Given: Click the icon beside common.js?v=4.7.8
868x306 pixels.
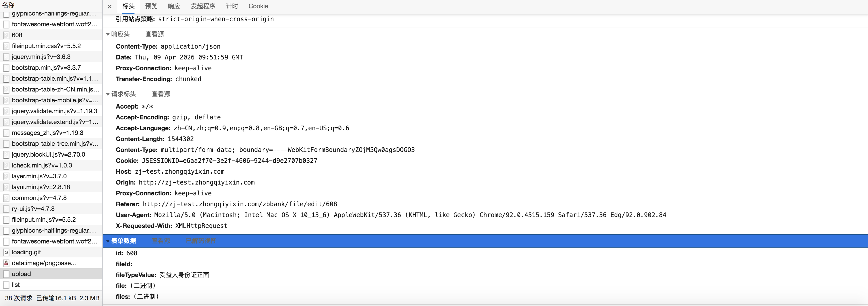Looking at the screenshot, I should pyautogui.click(x=6, y=198).
